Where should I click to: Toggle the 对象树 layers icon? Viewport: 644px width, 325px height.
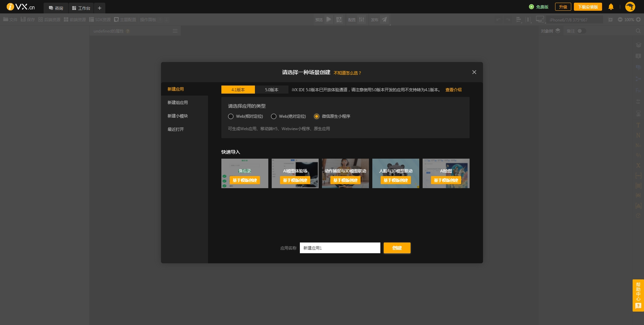point(558,31)
